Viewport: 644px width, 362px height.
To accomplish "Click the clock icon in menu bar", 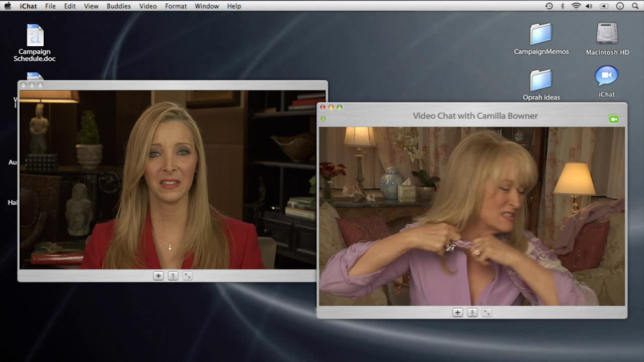I will click(620, 6).
